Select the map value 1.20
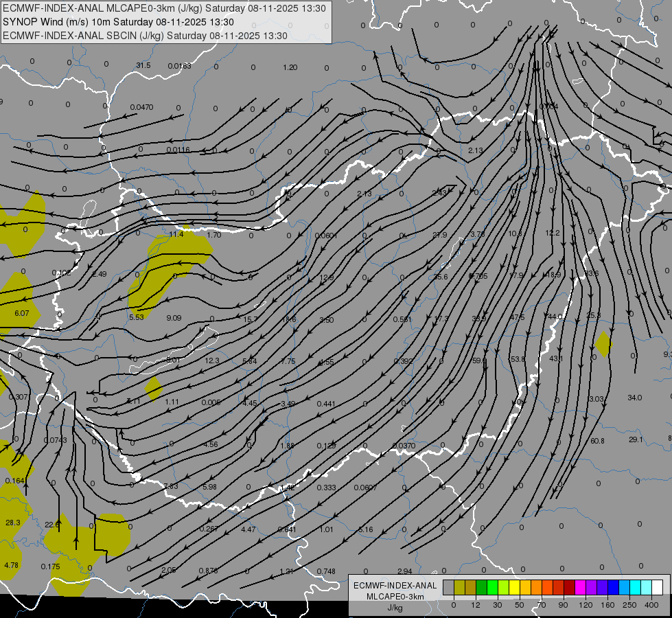This screenshot has width=672, height=618. pyautogui.click(x=290, y=67)
